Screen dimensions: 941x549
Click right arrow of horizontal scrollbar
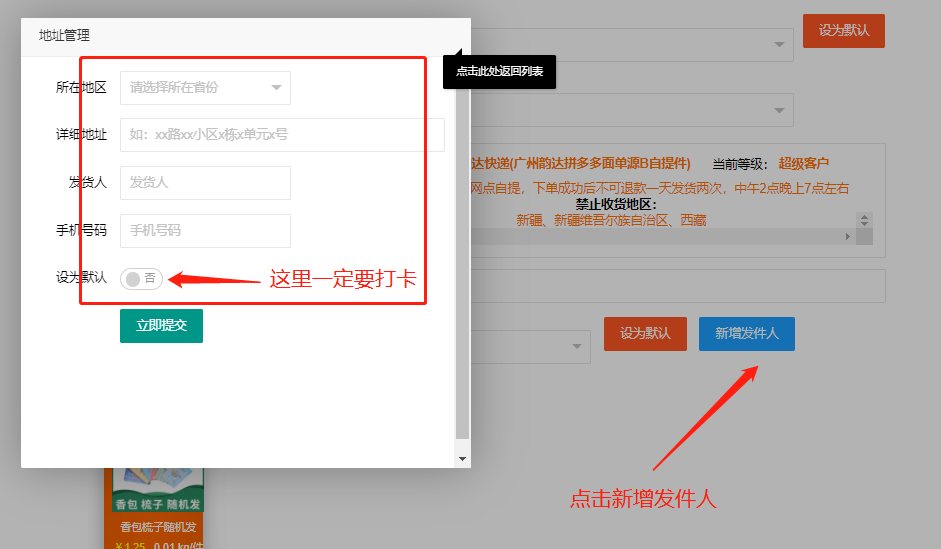pyautogui.click(x=848, y=237)
